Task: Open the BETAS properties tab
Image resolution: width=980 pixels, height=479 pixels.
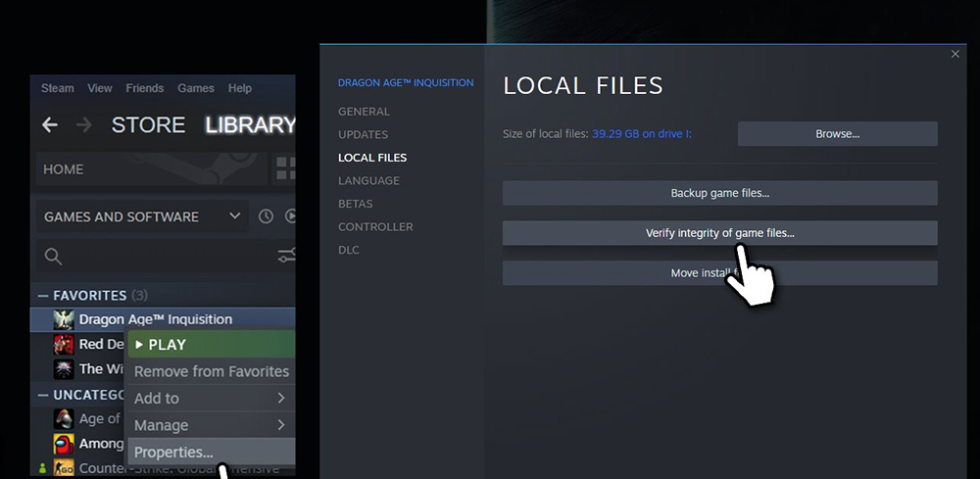Action: coord(355,204)
